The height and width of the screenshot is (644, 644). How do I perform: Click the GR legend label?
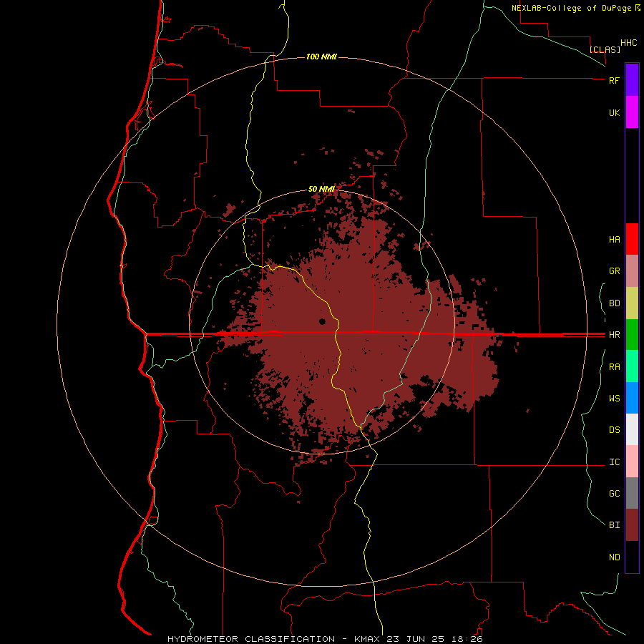614,271
